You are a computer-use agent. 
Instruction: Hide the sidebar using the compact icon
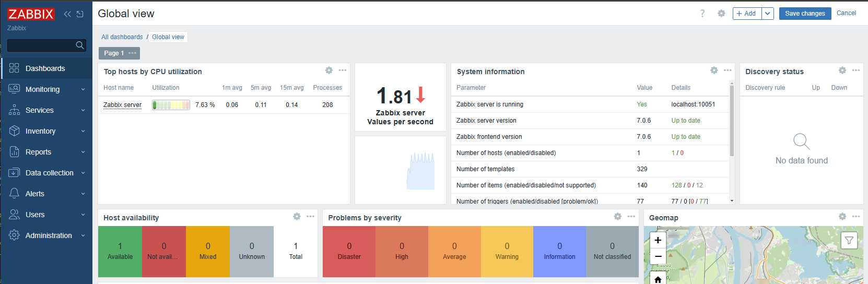tap(80, 14)
